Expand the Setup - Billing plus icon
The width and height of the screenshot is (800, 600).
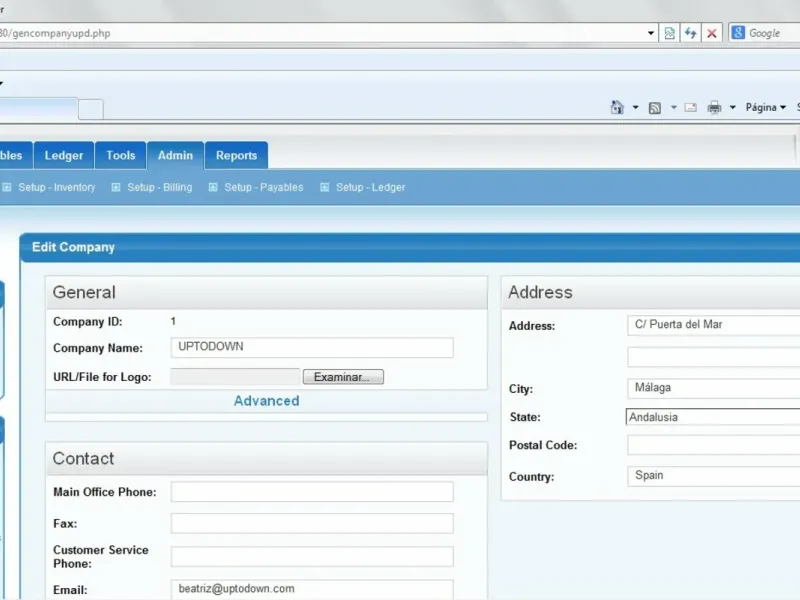coord(116,187)
